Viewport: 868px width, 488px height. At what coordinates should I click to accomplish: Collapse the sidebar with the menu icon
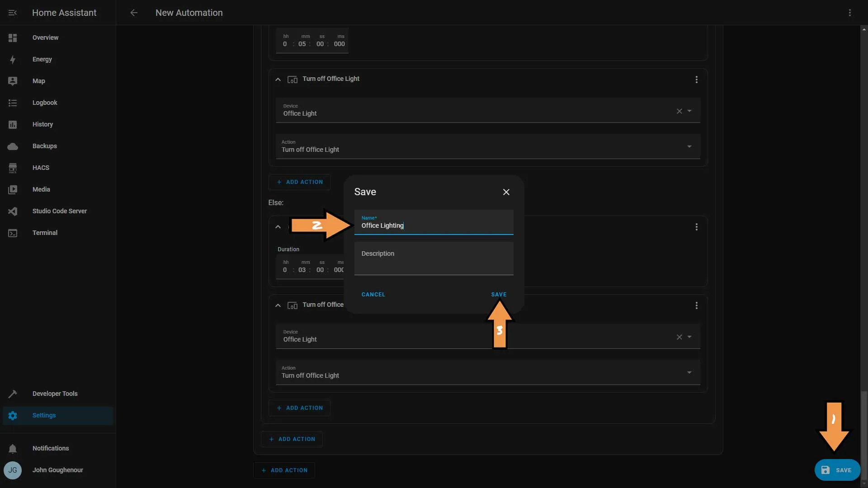(x=13, y=13)
